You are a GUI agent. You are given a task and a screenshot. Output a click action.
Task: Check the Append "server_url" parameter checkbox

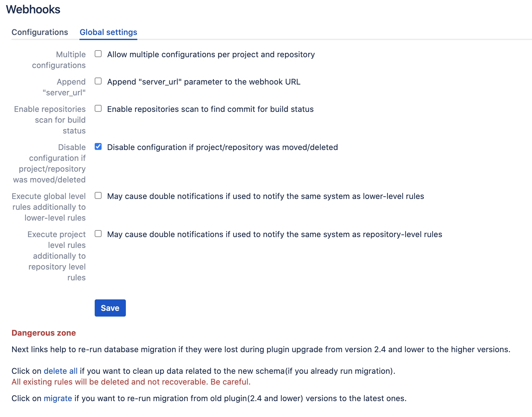pyautogui.click(x=98, y=81)
